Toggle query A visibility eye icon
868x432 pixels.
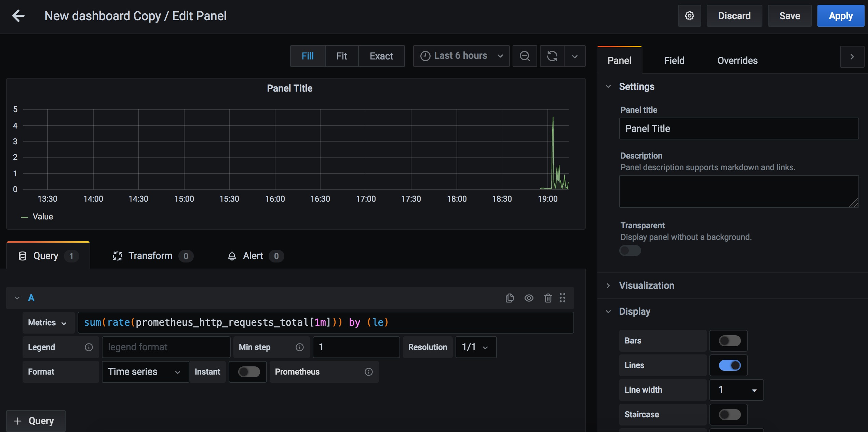pos(529,298)
